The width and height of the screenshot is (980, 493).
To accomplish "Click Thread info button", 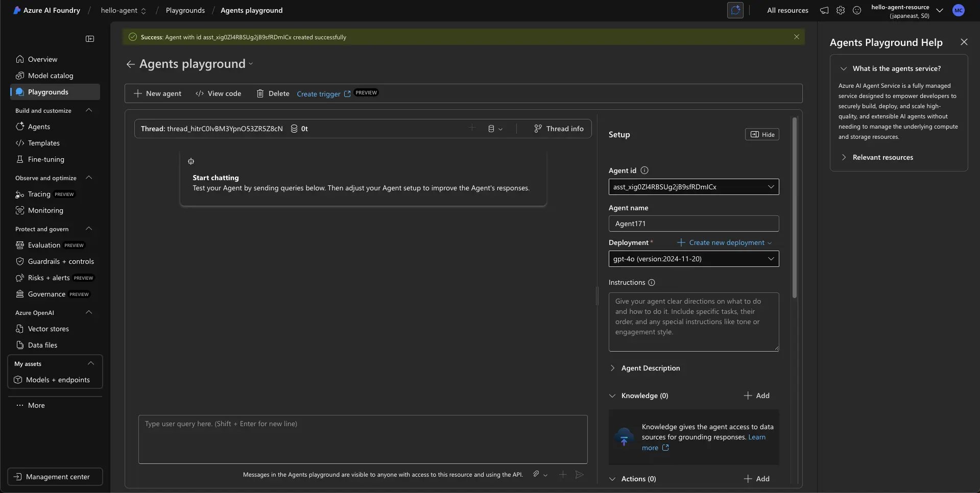I will pyautogui.click(x=559, y=129).
